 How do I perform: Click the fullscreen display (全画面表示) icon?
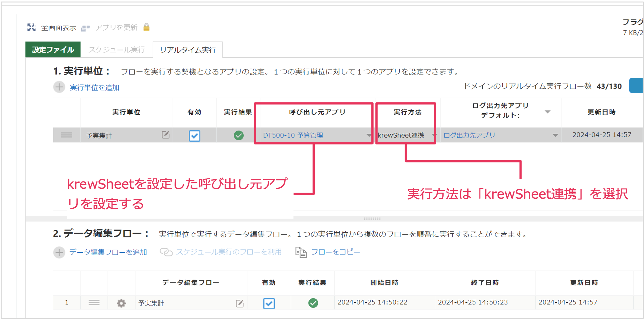click(x=31, y=27)
